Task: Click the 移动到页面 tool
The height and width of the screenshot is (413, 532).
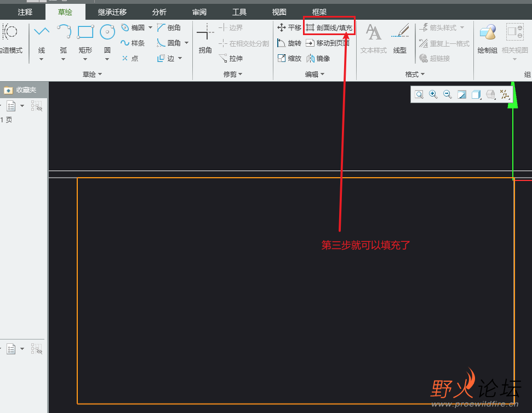Action: coord(328,43)
